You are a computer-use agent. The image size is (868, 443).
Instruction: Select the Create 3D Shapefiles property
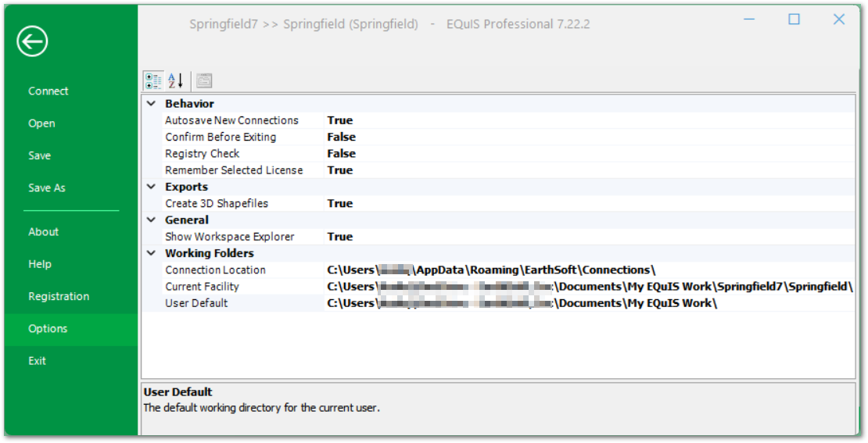tap(217, 204)
